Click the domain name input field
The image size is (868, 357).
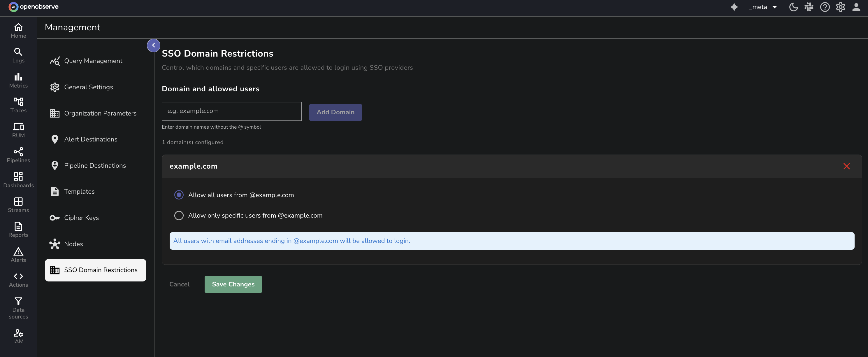coord(231,111)
